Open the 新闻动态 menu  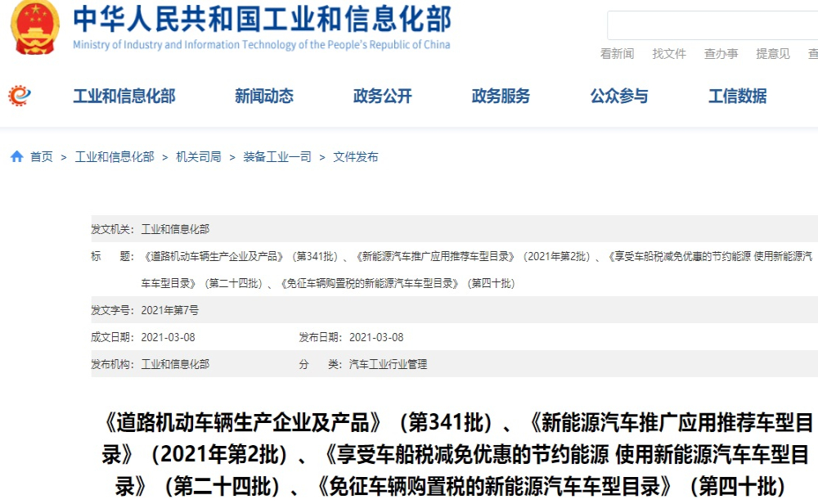(x=264, y=96)
